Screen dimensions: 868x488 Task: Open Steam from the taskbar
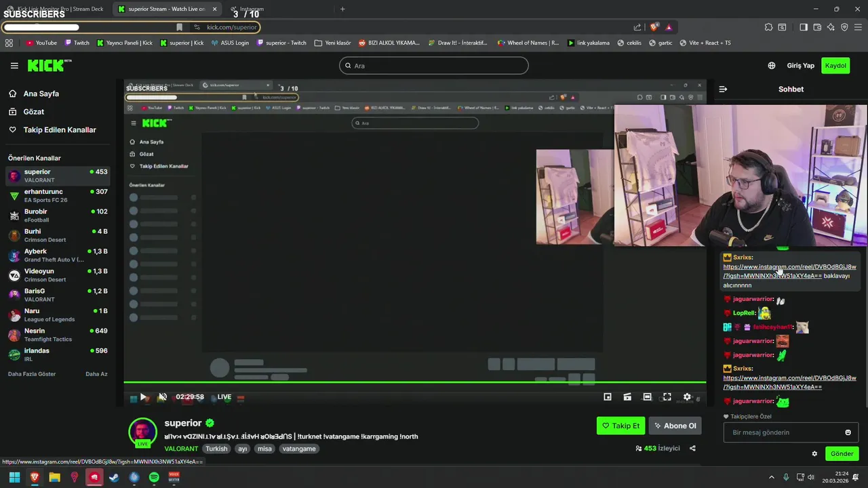[114, 477]
